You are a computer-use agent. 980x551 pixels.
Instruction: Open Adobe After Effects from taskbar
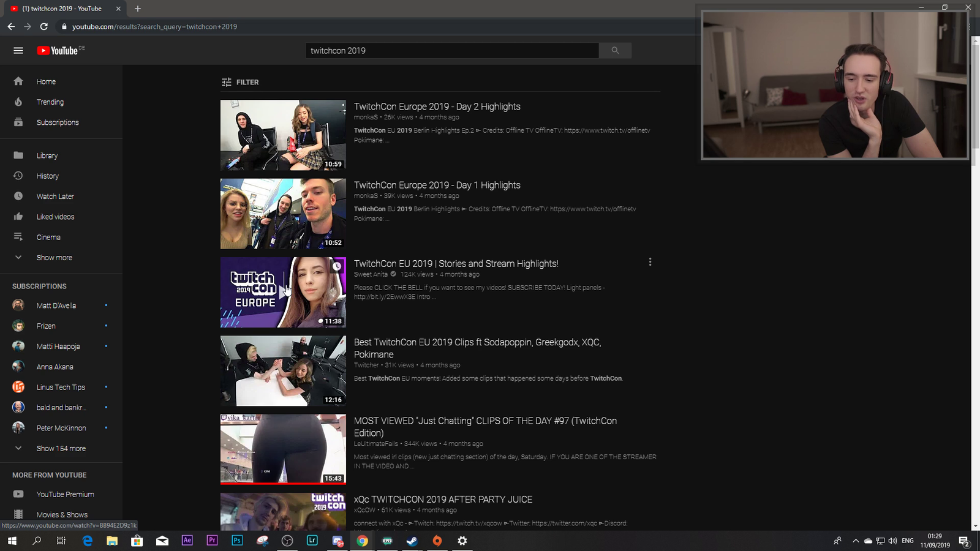tap(187, 541)
